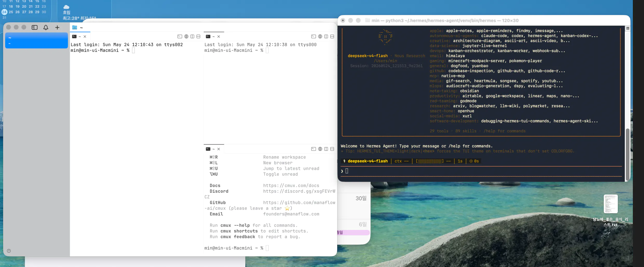644x267 pixels.
Task: Select the highlighted ~ workspace in the sidebar
Action: pyautogui.click(x=36, y=41)
